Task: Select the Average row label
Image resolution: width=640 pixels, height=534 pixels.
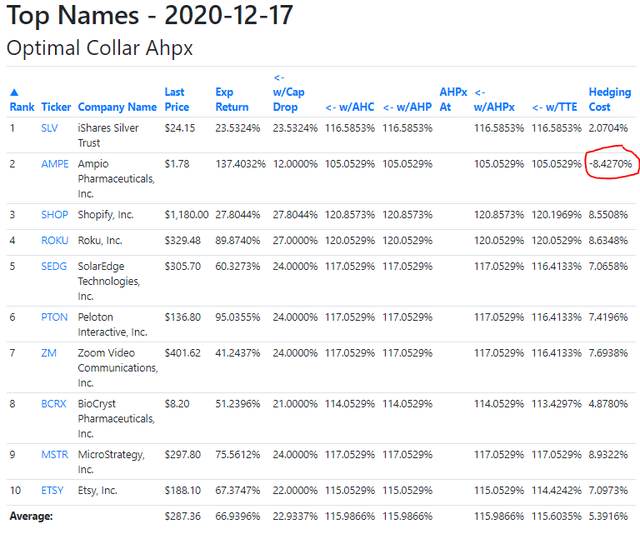Action: pyautogui.click(x=31, y=516)
